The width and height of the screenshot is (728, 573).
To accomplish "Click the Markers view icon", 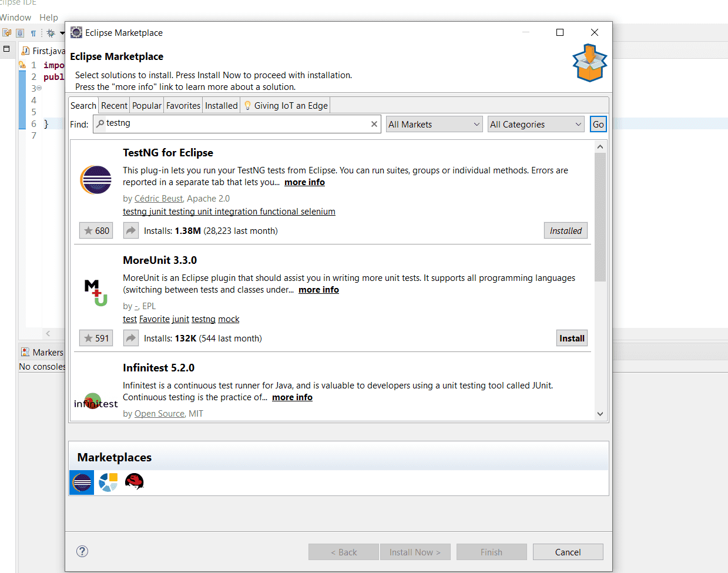I will 25,352.
